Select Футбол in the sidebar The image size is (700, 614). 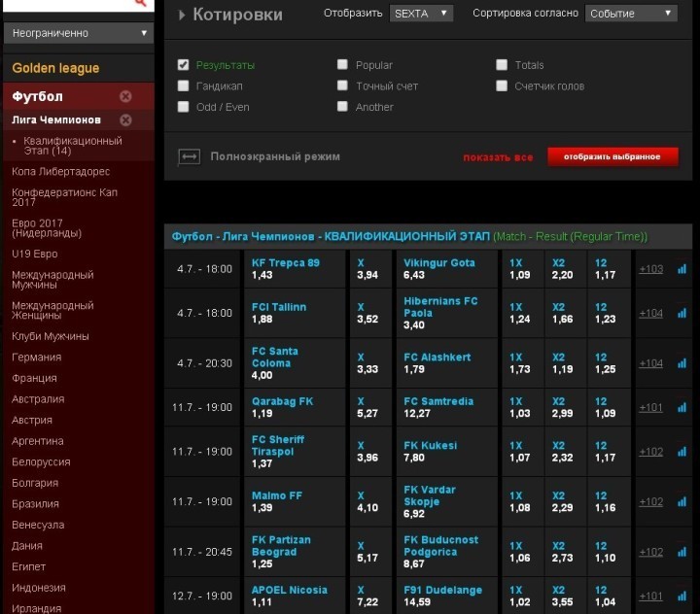38,96
